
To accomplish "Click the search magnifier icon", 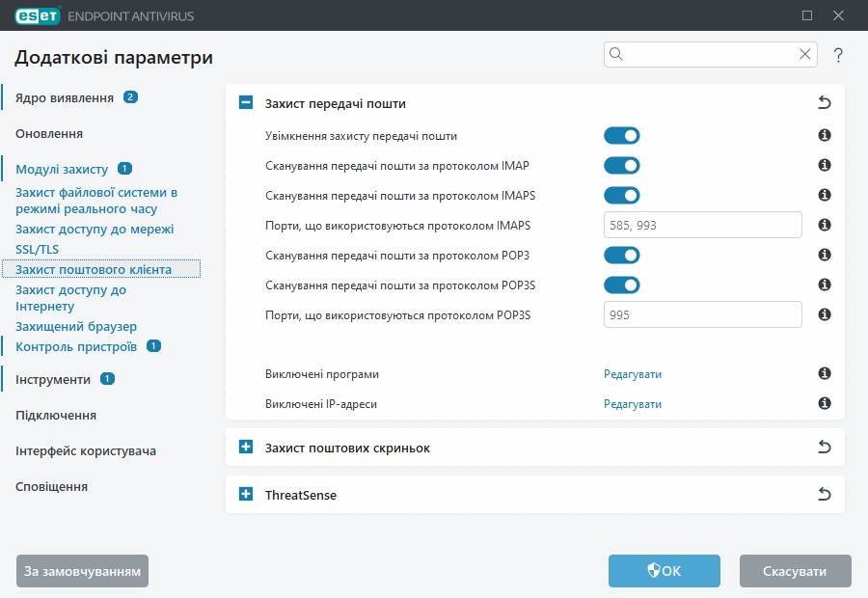I will pyautogui.click(x=616, y=54).
